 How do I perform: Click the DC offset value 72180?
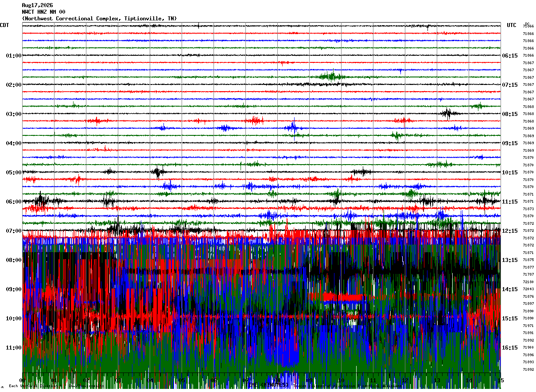pos(528,282)
